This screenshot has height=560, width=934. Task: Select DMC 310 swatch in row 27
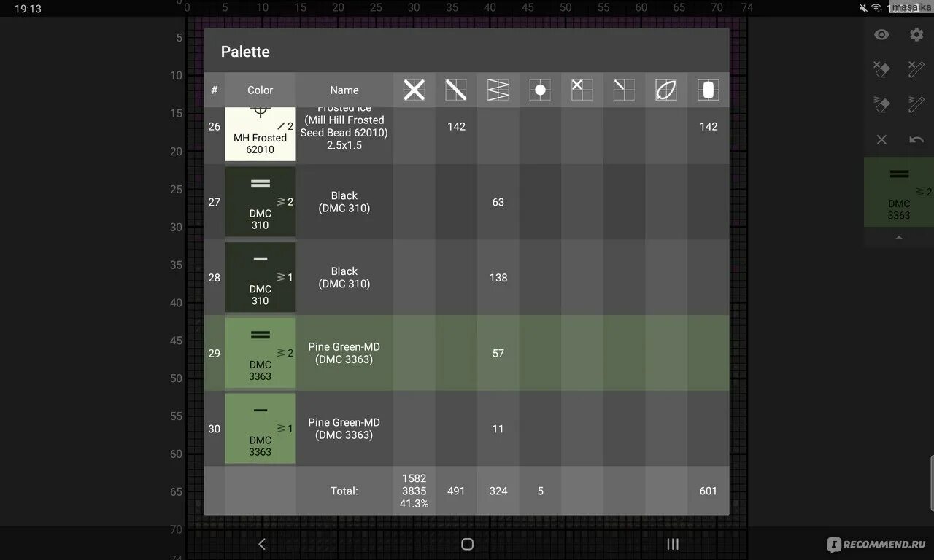pyautogui.click(x=260, y=202)
